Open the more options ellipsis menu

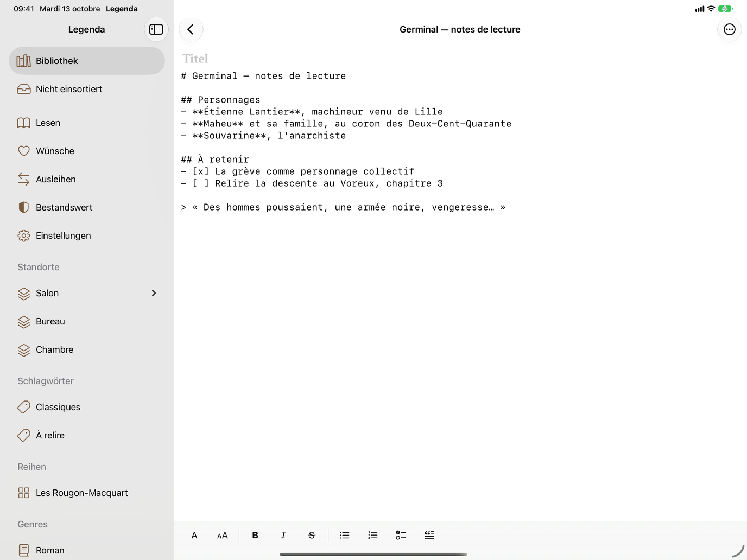(x=730, y=29)
